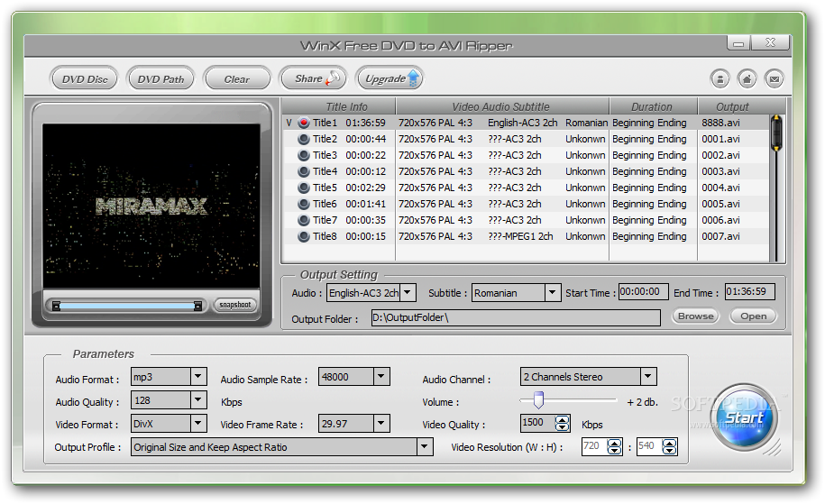The image size is (825, 504).
Task: Click the Upgrade button
Action: 390,78
